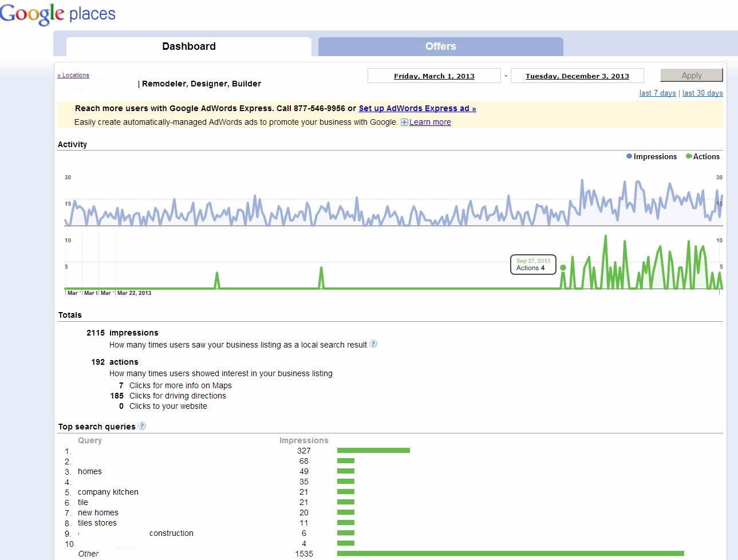The image size is (738, 560).
Task: Click the 'tiles stores' search query
Action: click(x=97, y=523)
